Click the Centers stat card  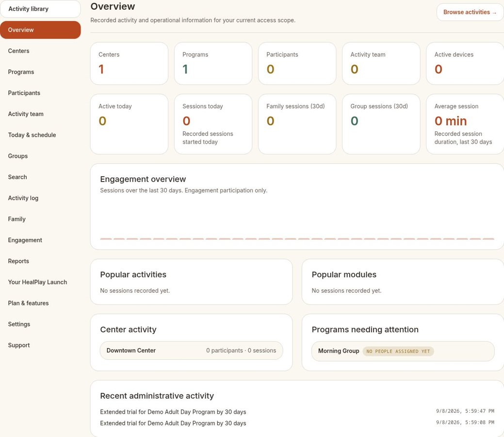[x=129, y=64]
